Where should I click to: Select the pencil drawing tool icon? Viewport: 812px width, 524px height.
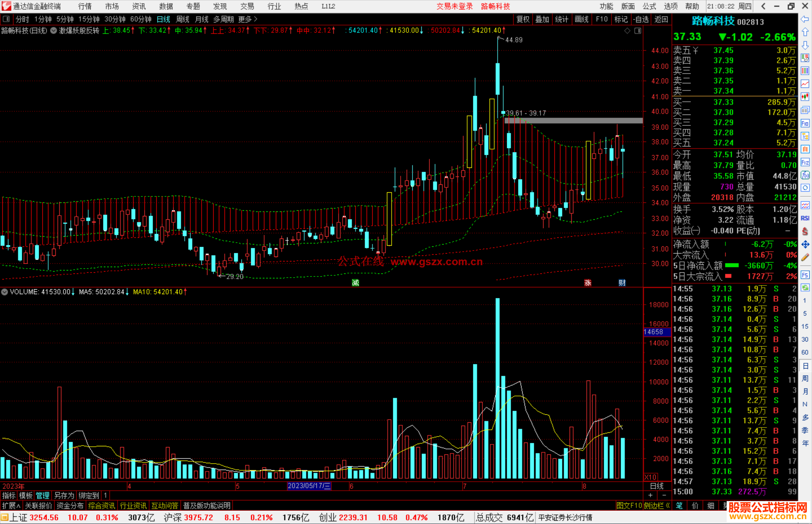pos(804,257)
